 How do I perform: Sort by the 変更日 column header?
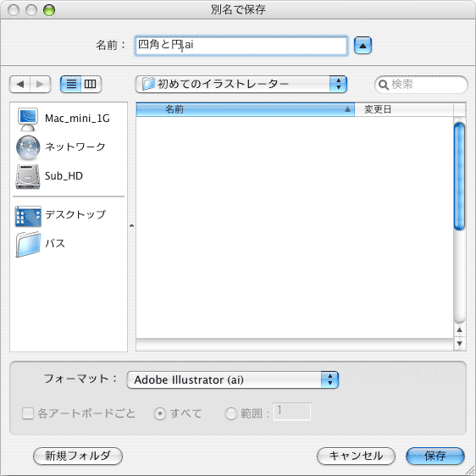[404, 109]
